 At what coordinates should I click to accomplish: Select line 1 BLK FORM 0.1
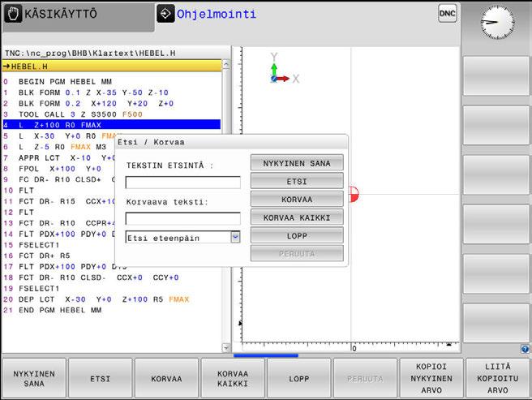click(112, 92)
